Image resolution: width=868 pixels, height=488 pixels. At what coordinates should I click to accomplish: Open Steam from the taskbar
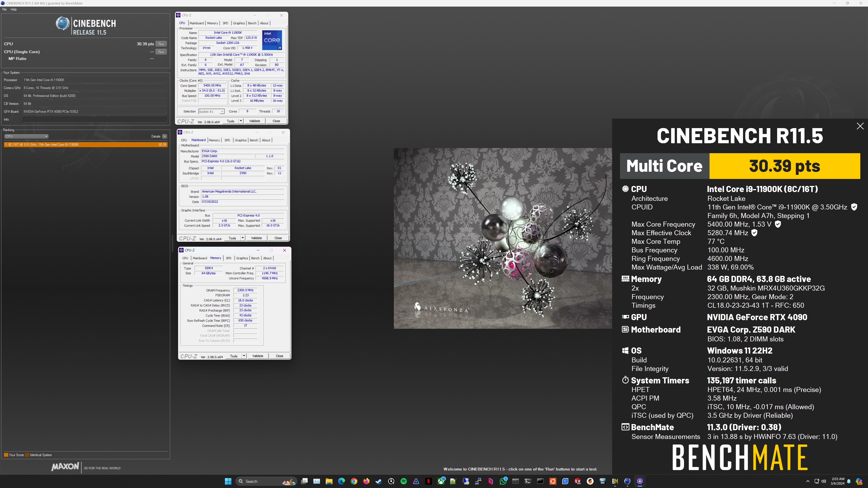click(x=379, y=481)
